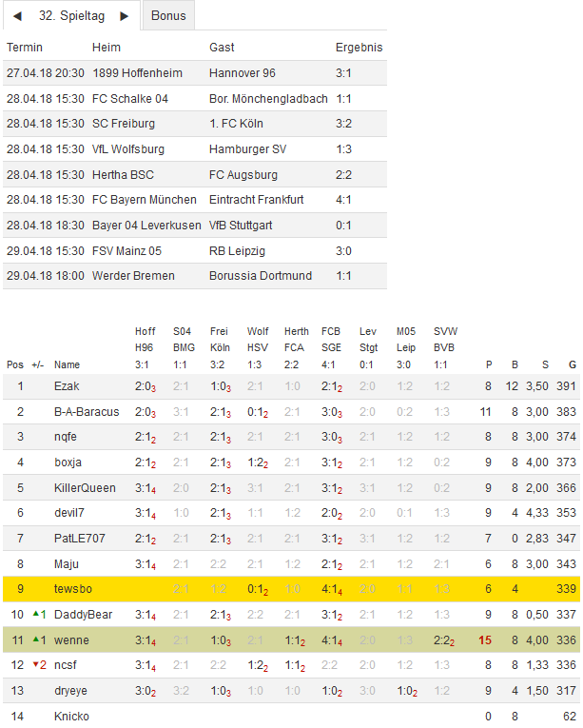
Task: Click wenne's red 15 points value
Action: click(486, 640)
